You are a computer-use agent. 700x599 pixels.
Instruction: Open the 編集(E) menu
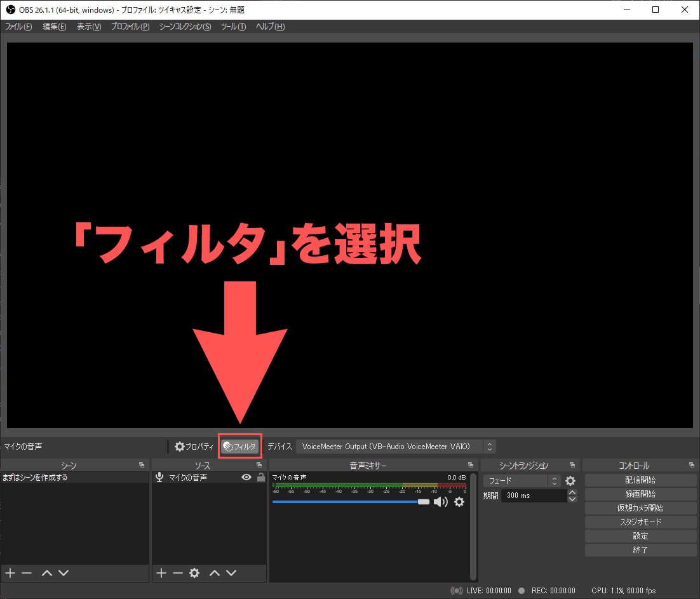[55, 27]
